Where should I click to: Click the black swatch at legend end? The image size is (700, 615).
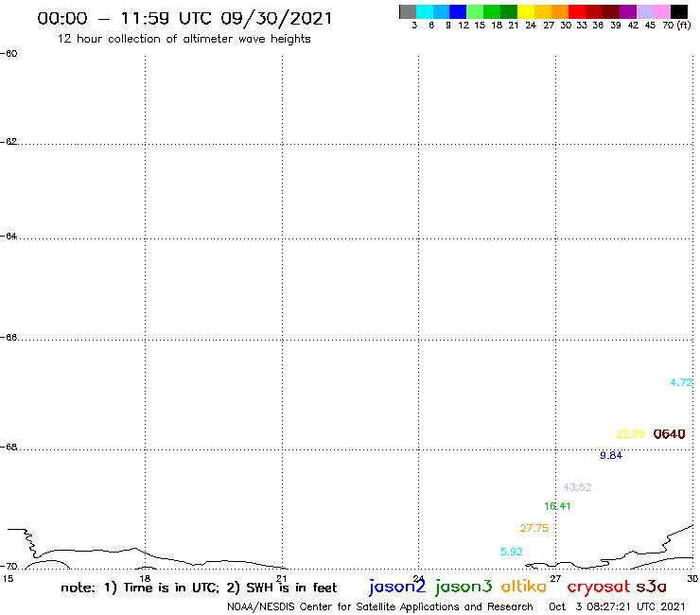pos(679,11)
